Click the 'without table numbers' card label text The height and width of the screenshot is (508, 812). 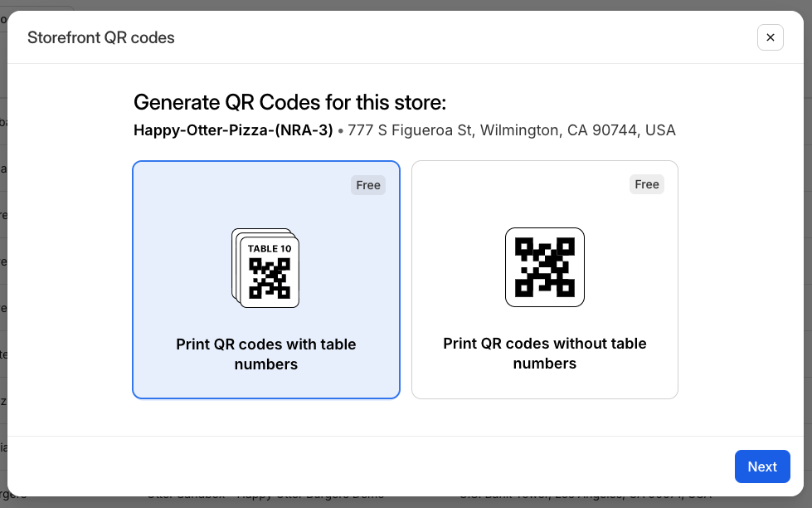(x=545, y=354)
